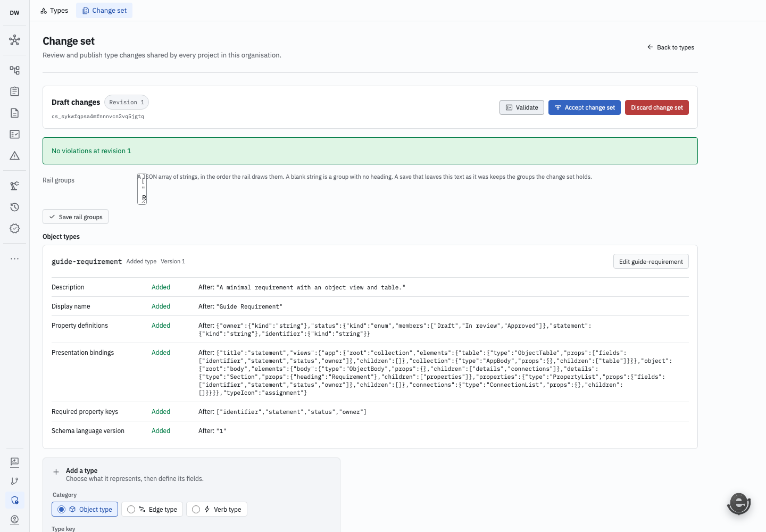Click the Display name row label
The image size is (766, 532).
[71, 306]
